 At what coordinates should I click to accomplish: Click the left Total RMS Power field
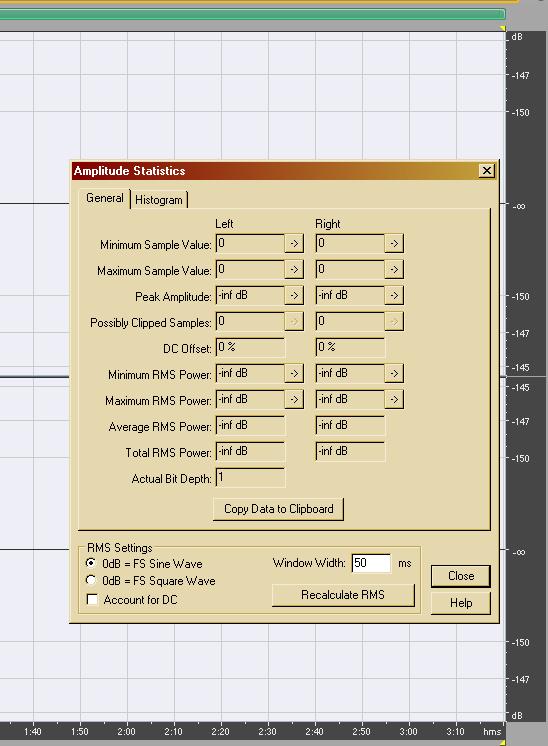coord(250,451)
